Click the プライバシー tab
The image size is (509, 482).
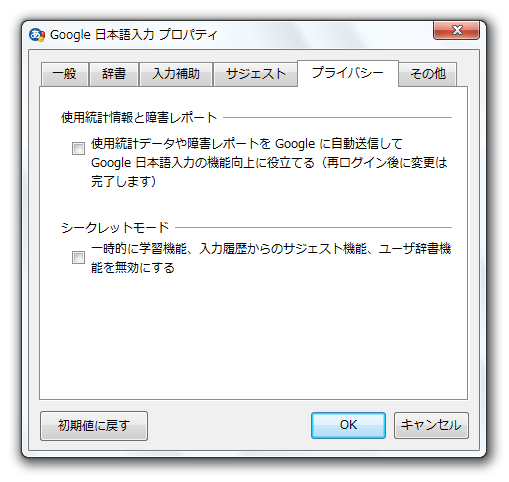coord(348,73)
